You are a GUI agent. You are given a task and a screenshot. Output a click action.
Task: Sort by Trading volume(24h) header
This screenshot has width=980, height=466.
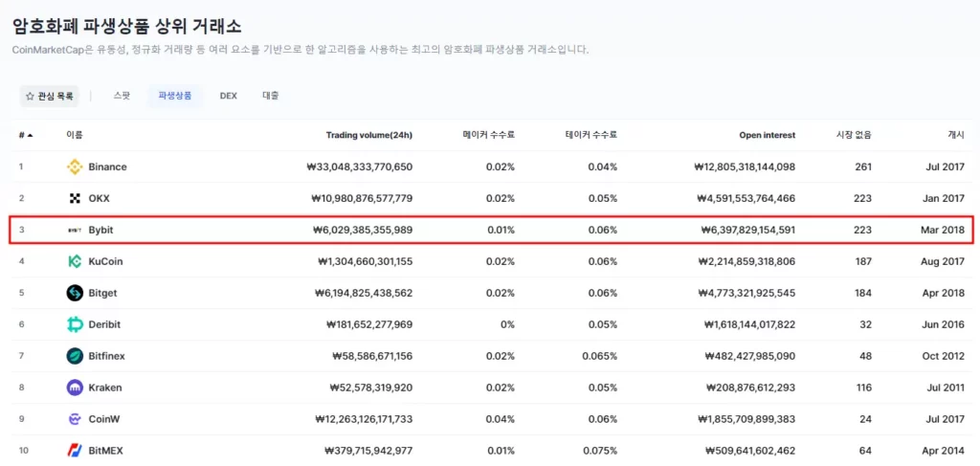click(x=368, y=135)
